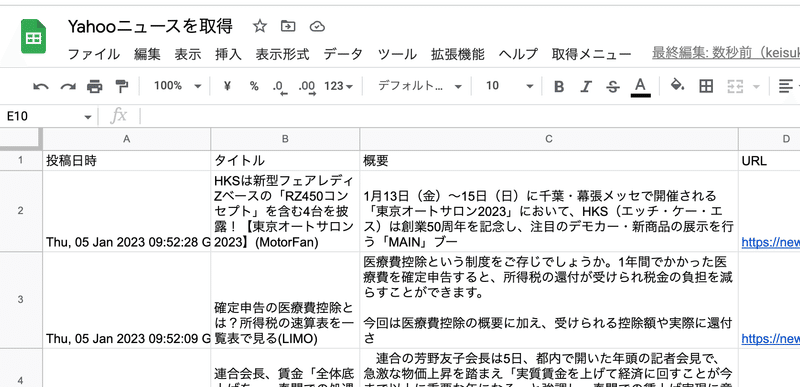The height and width of the screenshot is (387, 800).
Task: Select summary cell mentioning 東京オートサロン2023
Action: point(549,211)
